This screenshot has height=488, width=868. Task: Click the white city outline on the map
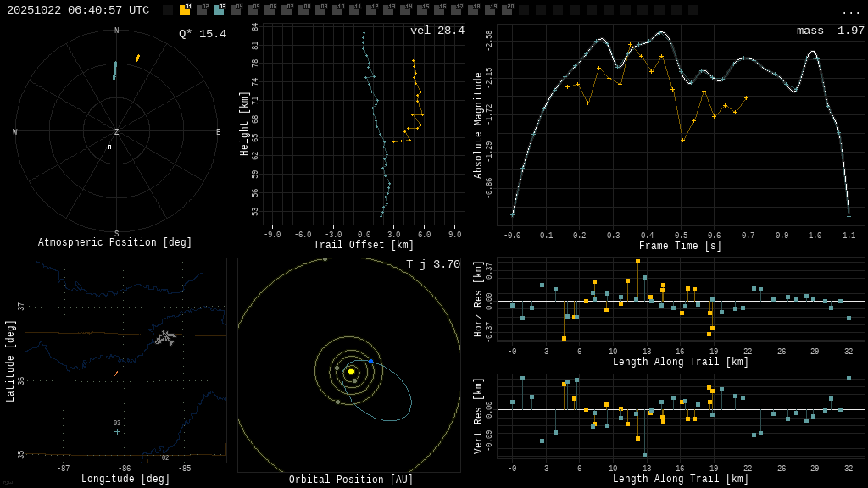(165, 338)
